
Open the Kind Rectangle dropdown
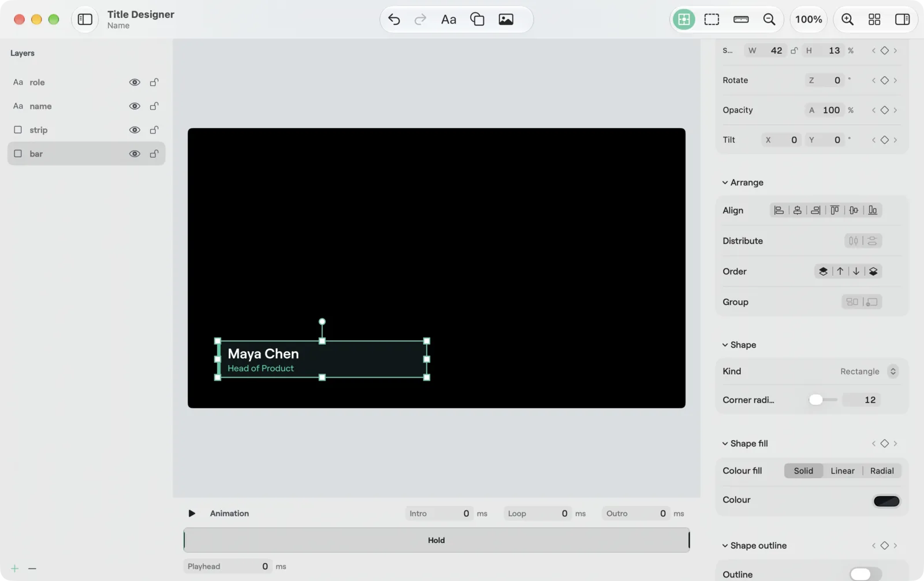(869, 371)
